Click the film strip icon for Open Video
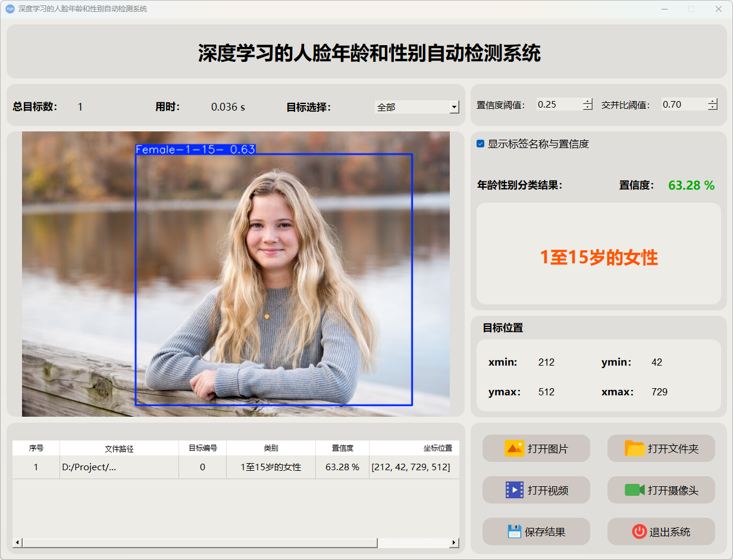 click(514, 490)
